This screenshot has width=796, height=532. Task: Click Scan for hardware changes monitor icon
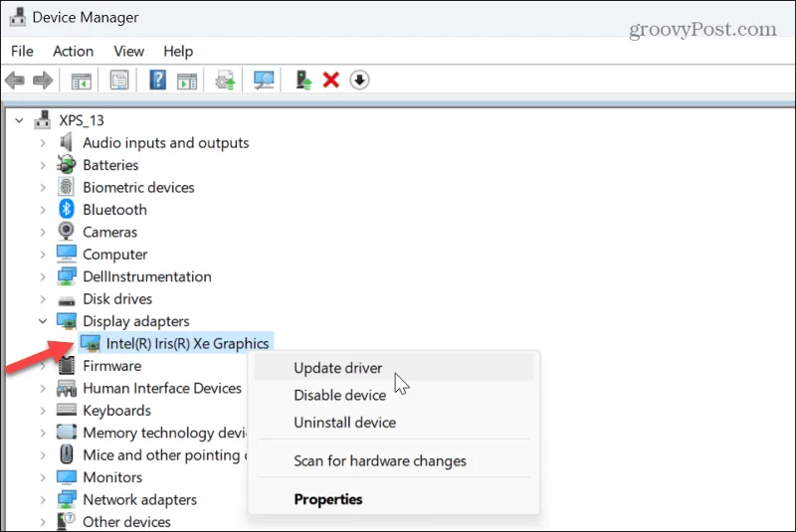pos(264,81)
